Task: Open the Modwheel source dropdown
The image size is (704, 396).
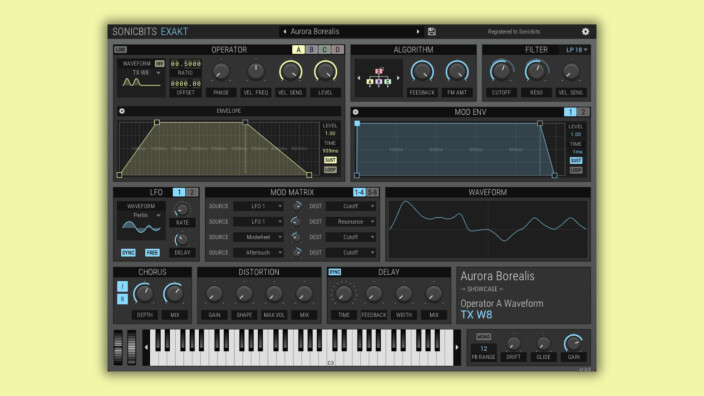Action: (259, 237)
